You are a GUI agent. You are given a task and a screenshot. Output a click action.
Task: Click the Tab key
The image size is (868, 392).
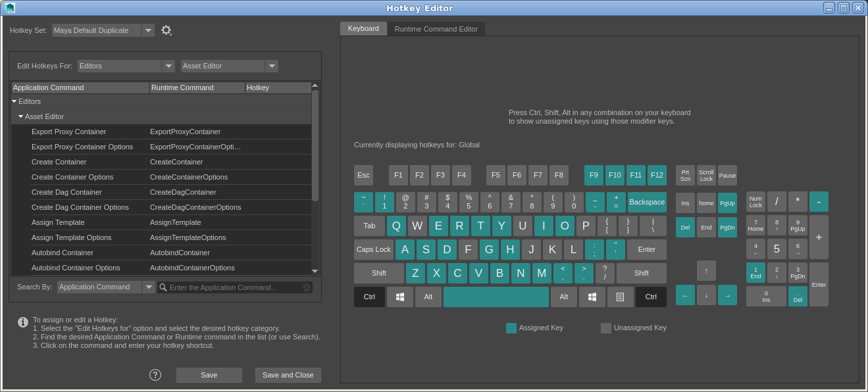[x=369, y=226]
